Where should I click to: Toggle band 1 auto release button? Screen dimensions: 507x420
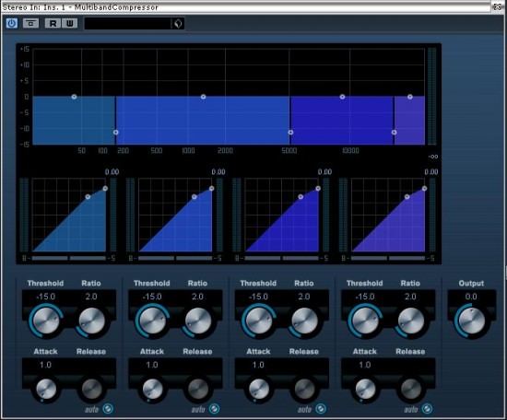(x=108, y=409)
